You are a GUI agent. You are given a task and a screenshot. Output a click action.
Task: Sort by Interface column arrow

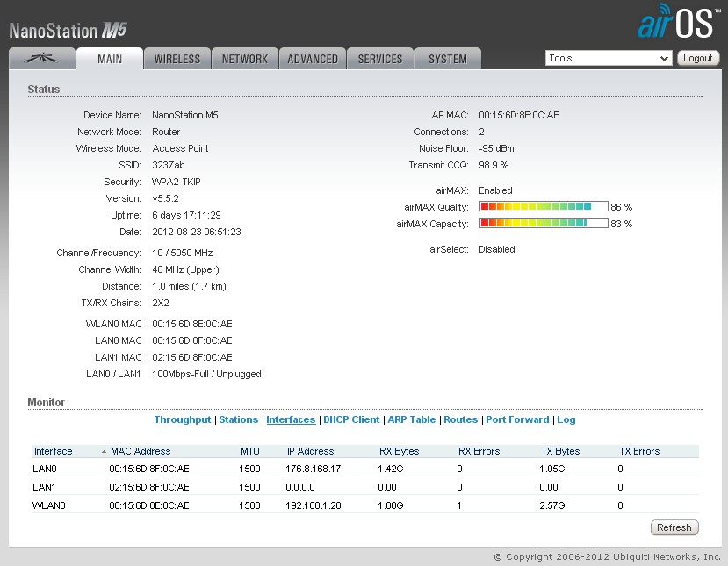104,451
